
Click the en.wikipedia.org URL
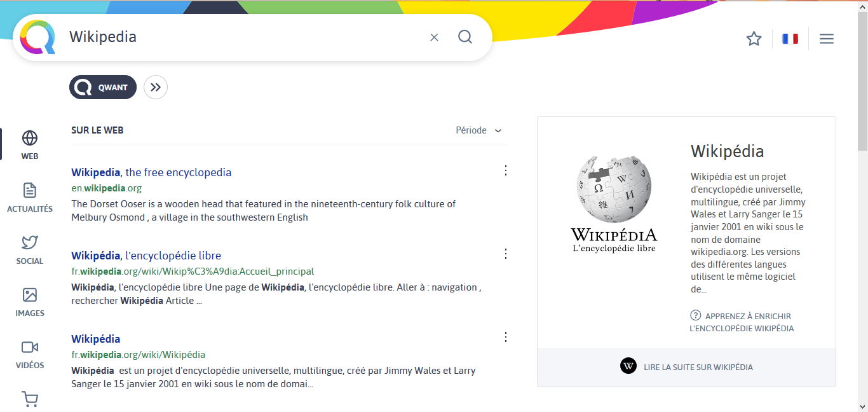106,188
